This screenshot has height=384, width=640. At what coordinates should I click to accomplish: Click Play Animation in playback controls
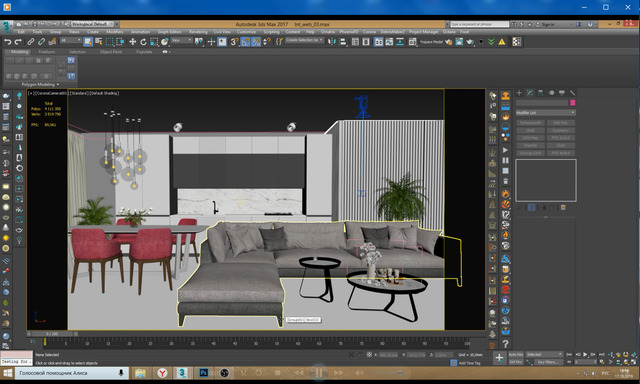(585, 355)
